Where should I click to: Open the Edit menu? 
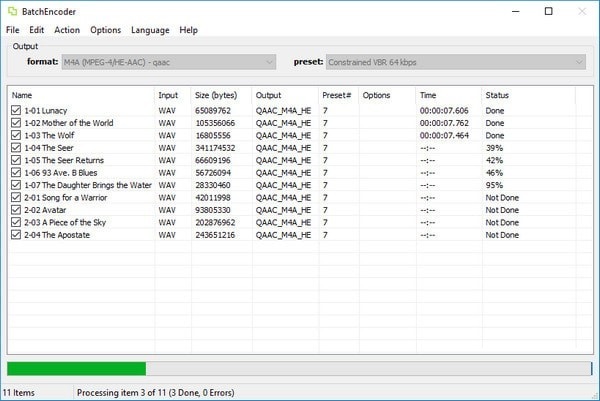click(37, 30)
